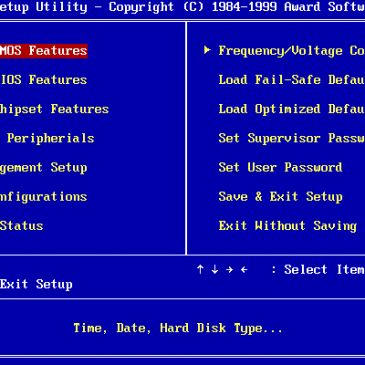This screenshot has width=365, height=365.
Task: Select Save & Exit Setup
Action: [x=280, y=197]
